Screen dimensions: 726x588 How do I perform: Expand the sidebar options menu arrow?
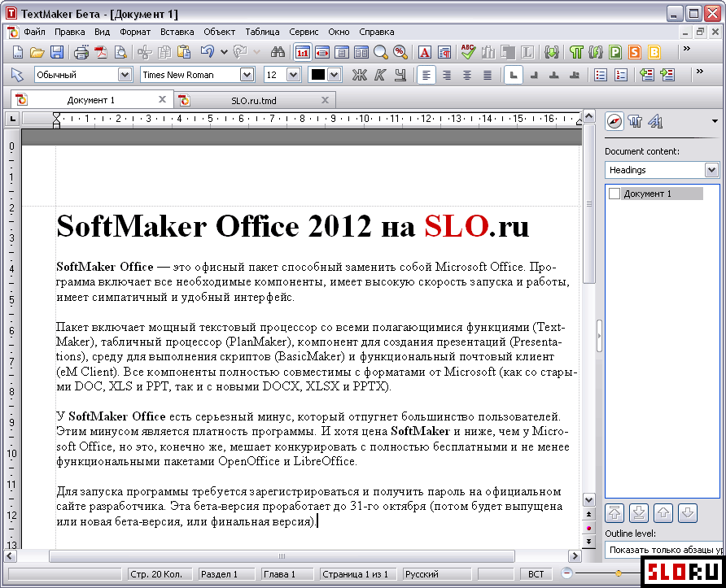(715, 122)
